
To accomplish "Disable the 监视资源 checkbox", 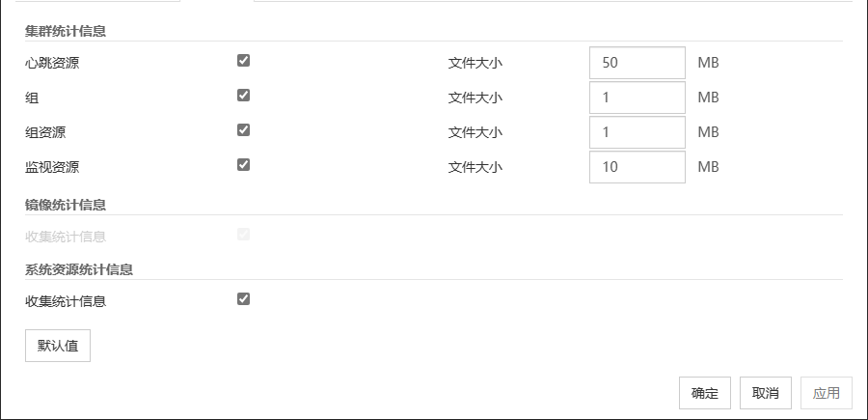I will (243, 165).
